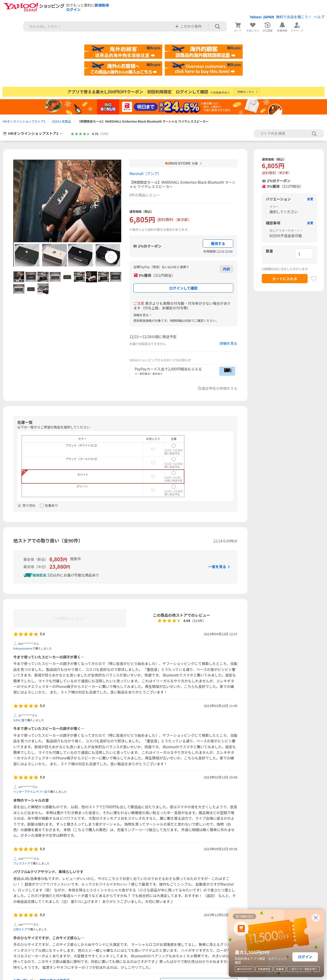Open Kakuyasustore reviewer store link
The height and width of the screenshot is (980, 327).
(x=23, y=648)
